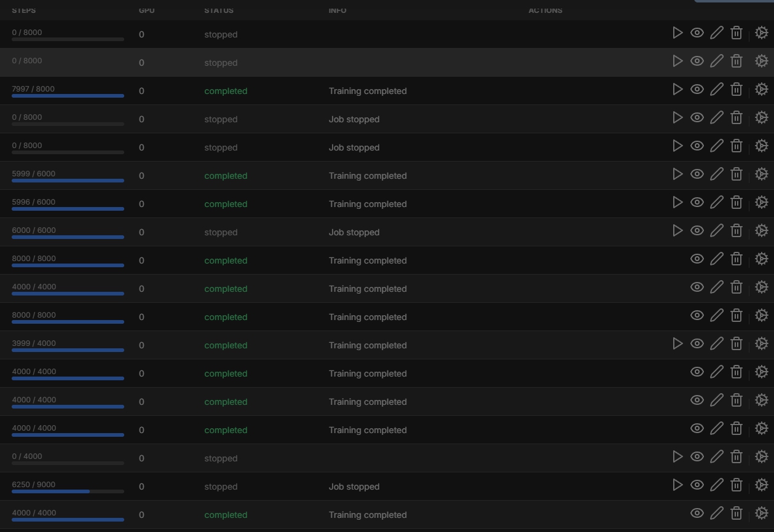
Task: Start the stopped 0 / 4000 job
Action: point(677,456)
